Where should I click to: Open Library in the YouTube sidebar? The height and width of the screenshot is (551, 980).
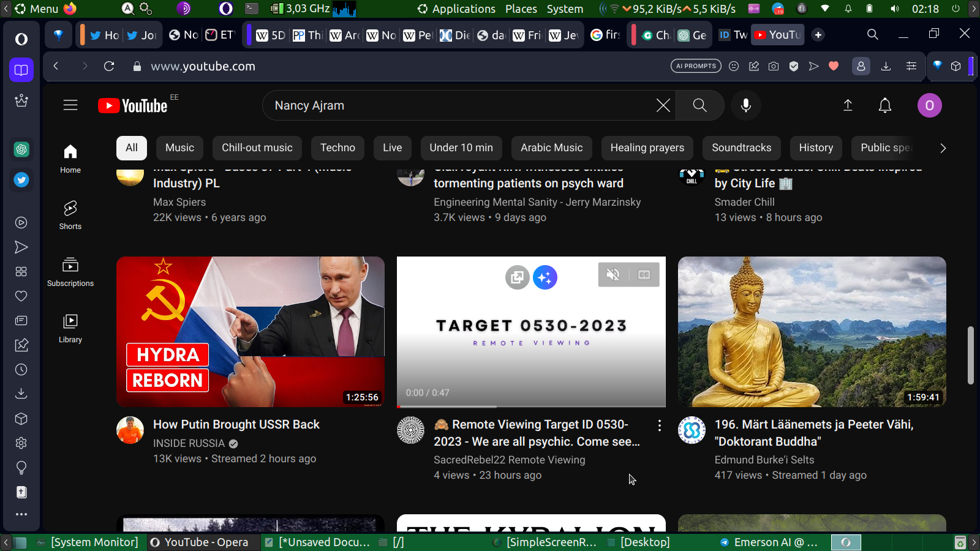(70, 328)
